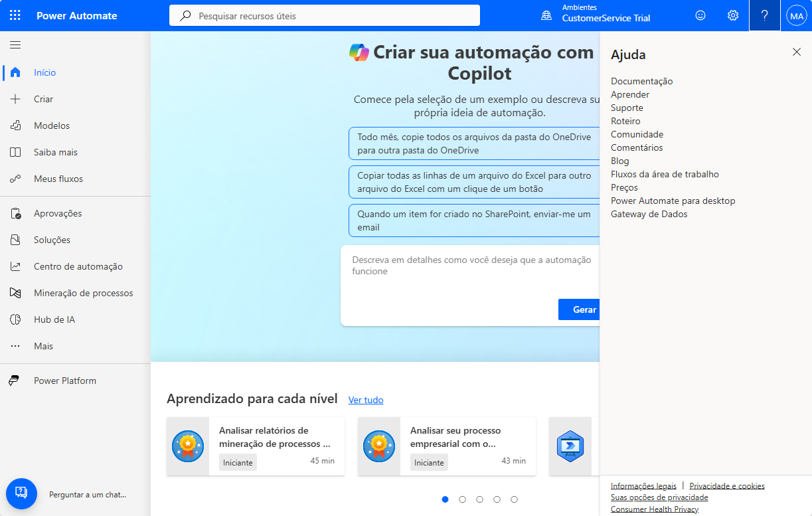Click the automation description text area
Image resolution: width=812 pixels, height=516 pixels.
[470, 272]
